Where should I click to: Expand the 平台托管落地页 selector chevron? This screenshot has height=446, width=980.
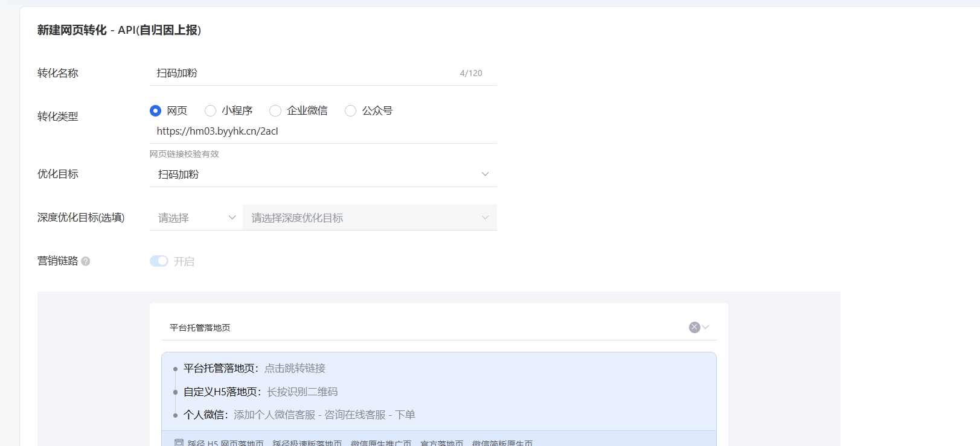[x=706, y=327]
